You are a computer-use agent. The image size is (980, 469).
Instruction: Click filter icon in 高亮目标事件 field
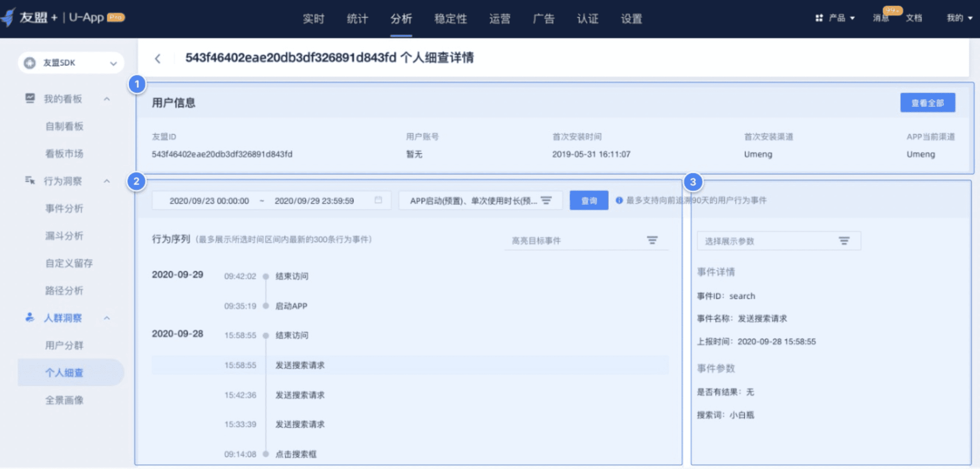[652, 240]
